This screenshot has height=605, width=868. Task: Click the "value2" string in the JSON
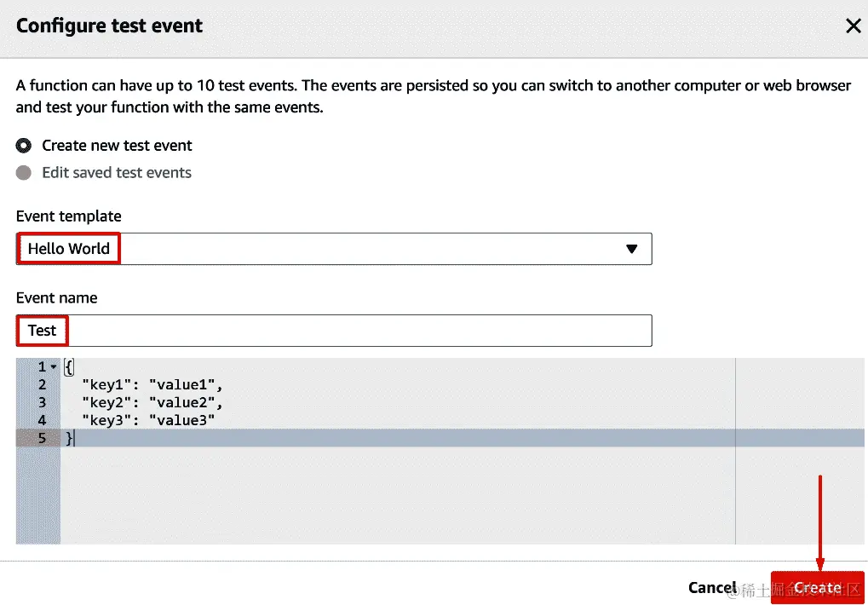tap(182, 402)
